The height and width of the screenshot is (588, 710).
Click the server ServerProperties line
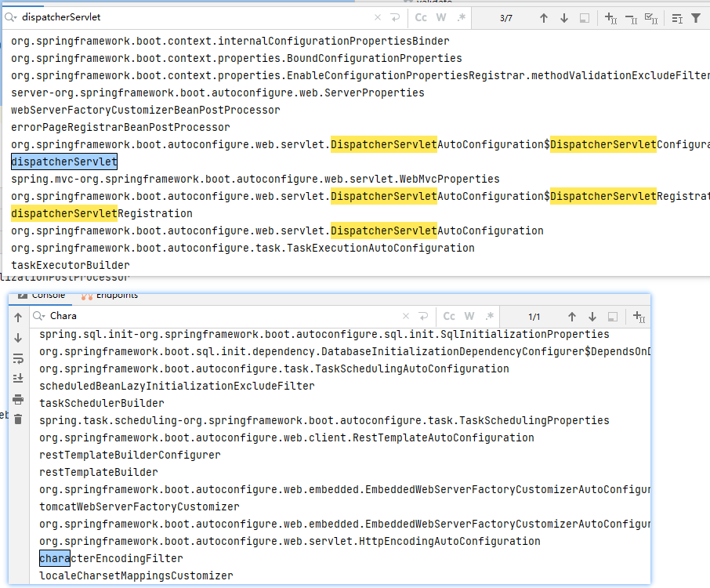coord(218,93)
